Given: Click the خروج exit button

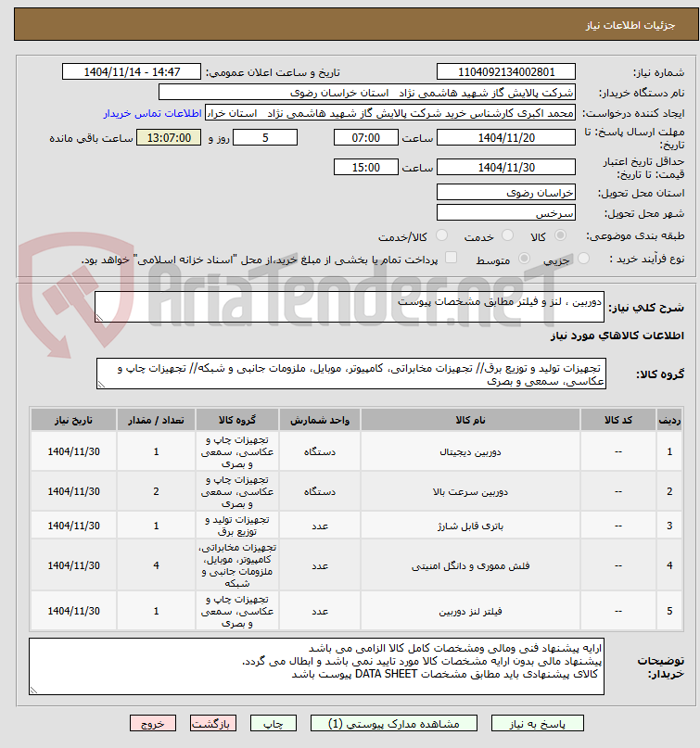Looking at the screenshot, I should click(153, 723).
